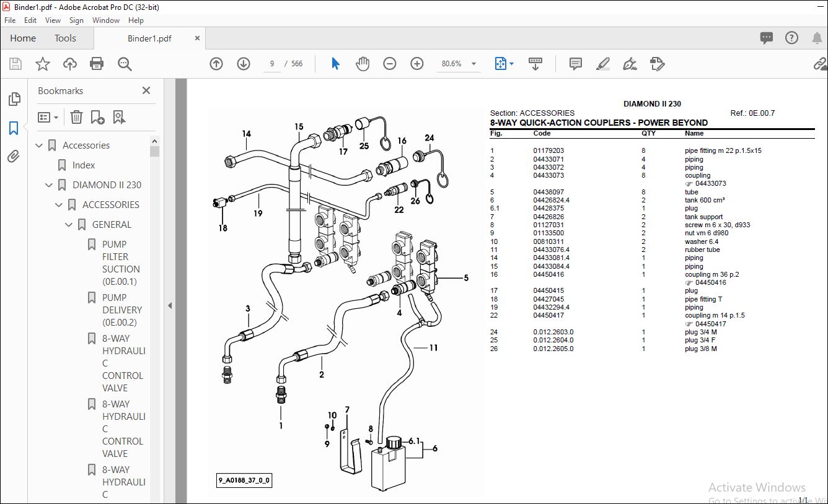Collapse the DIAMOND II 230 bookmark
This screenshot has height=504, width=828.
coord(49,185)
